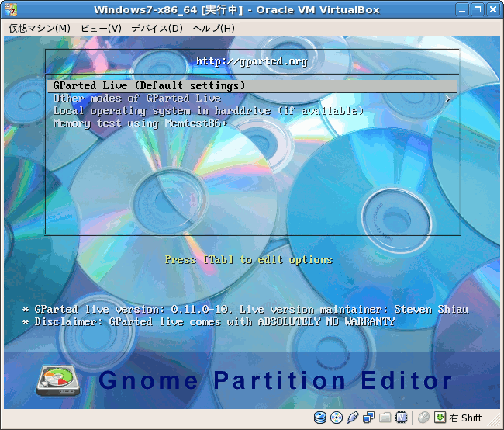Open the ビュー(V) menu
Viewport: 504px width, 430px height.
coord(101,28)
